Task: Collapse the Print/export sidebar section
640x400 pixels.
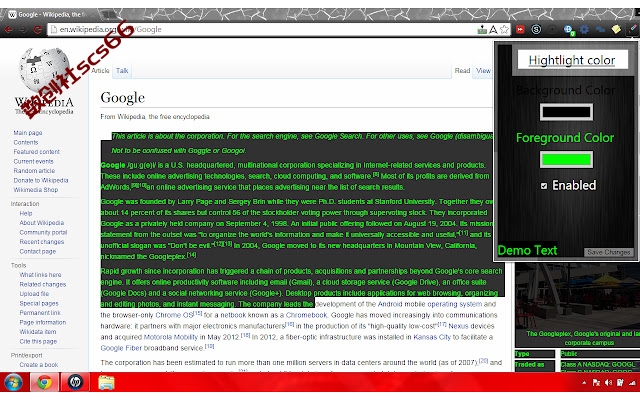Action: click(27, 356)
